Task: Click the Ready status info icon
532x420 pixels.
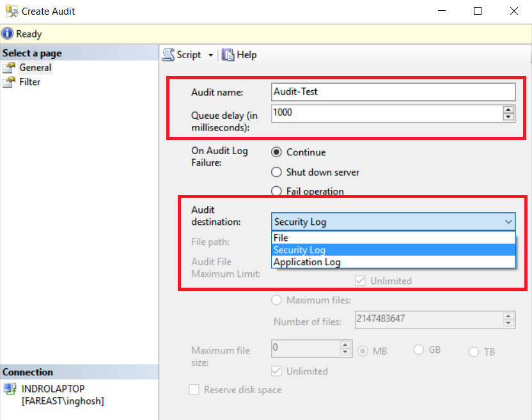Action: coord(7,34)
